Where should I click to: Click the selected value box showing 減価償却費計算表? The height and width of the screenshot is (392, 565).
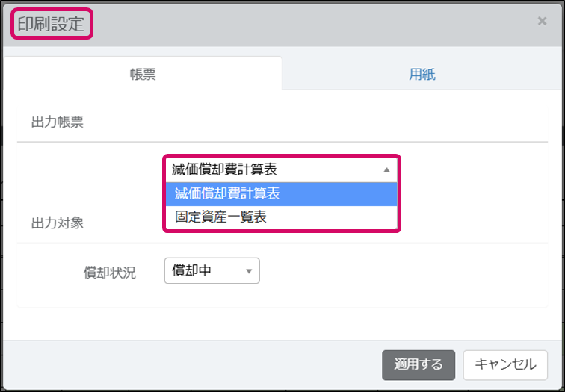tap(274, 169)
